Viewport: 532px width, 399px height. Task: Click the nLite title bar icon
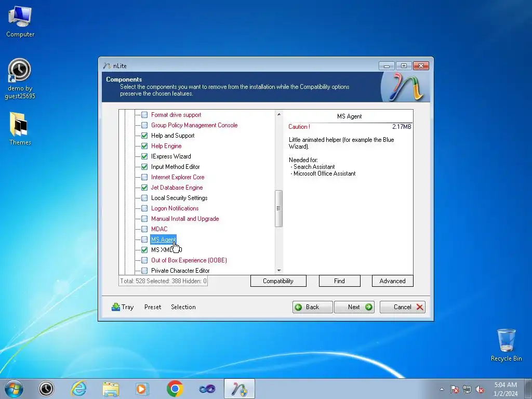107,65
